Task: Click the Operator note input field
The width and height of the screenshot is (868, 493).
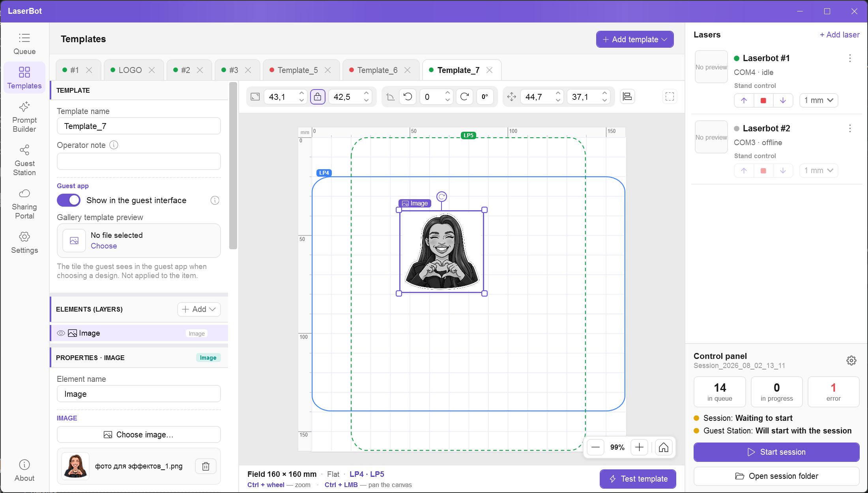Action: pyautogui.click(x=139, y=161)
